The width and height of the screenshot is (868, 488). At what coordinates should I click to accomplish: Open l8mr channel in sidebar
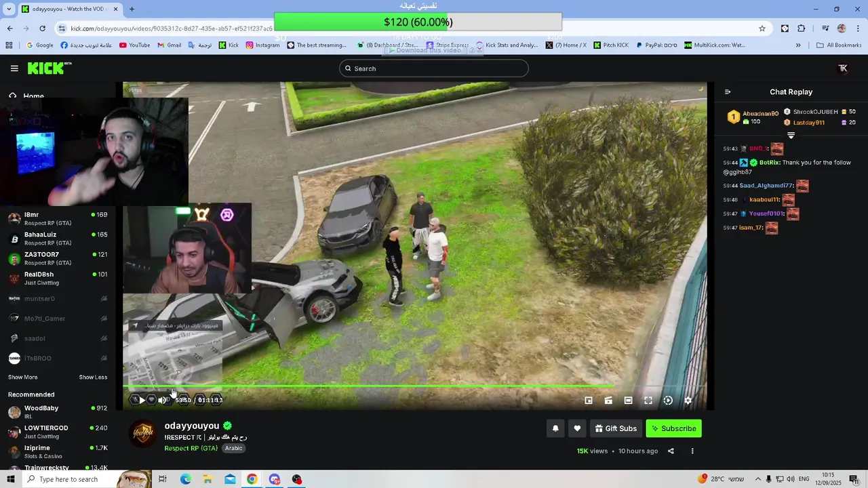[x=58, y=218]
